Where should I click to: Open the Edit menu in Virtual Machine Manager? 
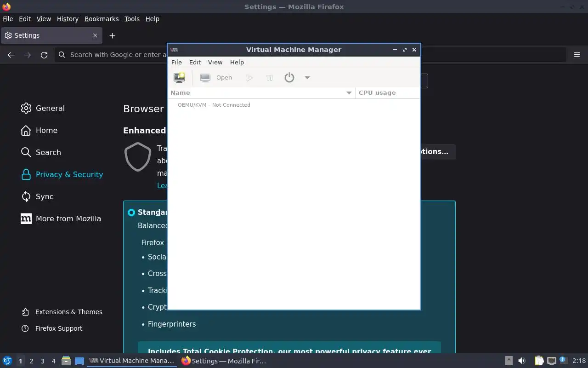click(195, 62)
